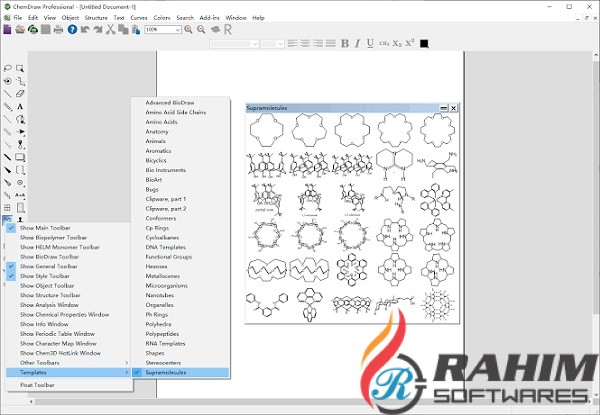
Task: Open the Add-ins menu
Action: click(209, 18)
